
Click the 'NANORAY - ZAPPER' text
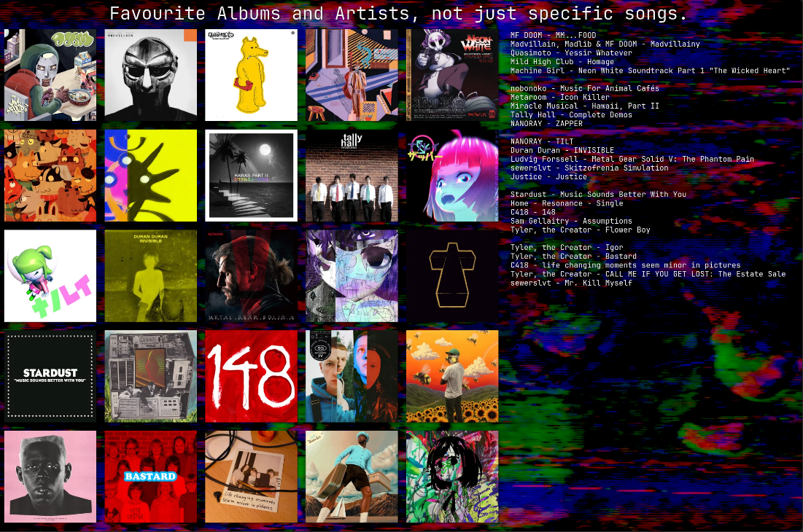click(546, 123)
